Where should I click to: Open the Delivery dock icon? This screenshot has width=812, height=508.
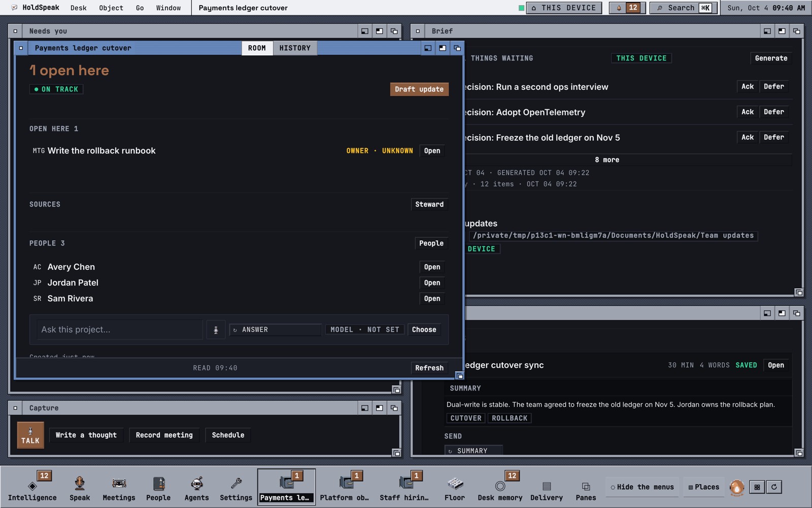[547, 487]
